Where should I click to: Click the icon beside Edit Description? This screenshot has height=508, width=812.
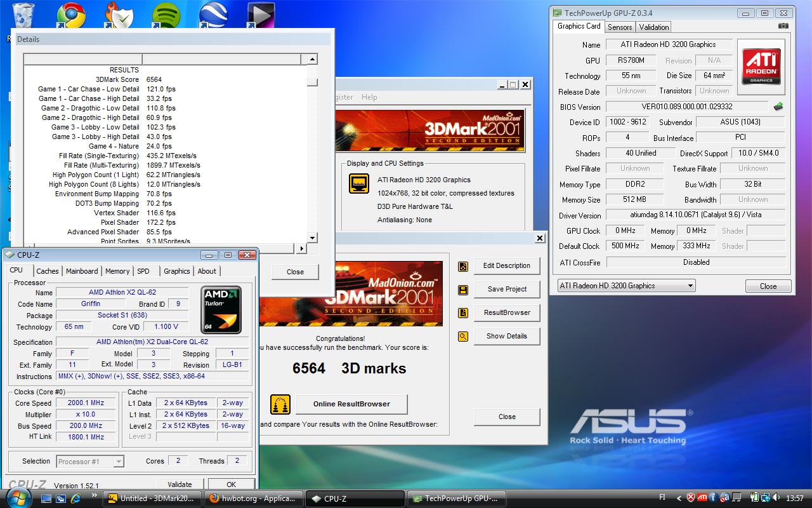click(x=463, y=266)
